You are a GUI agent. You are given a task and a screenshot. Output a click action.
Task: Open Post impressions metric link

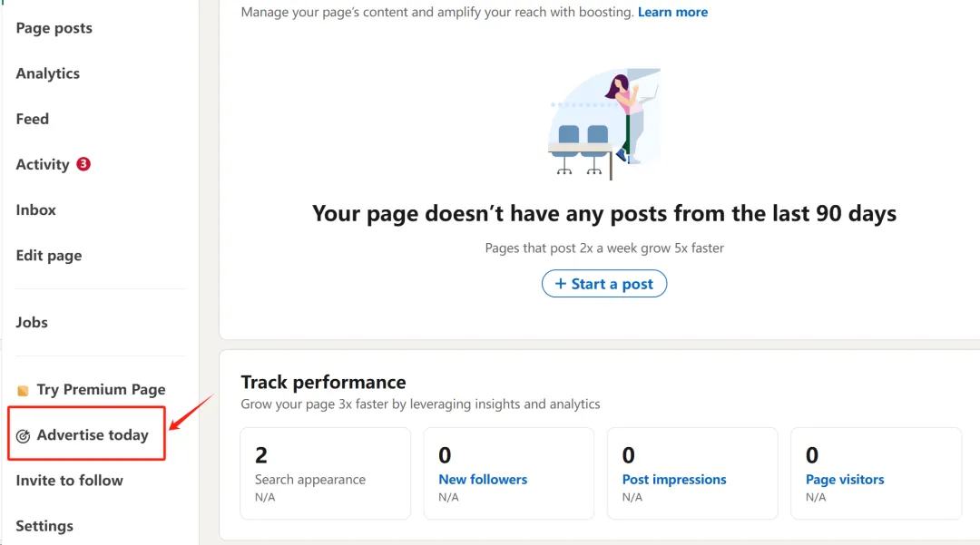pos(674,480)
